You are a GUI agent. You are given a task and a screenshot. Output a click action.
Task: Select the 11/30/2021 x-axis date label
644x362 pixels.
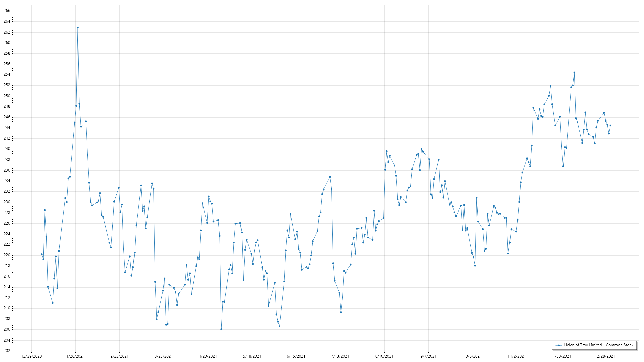561,356
